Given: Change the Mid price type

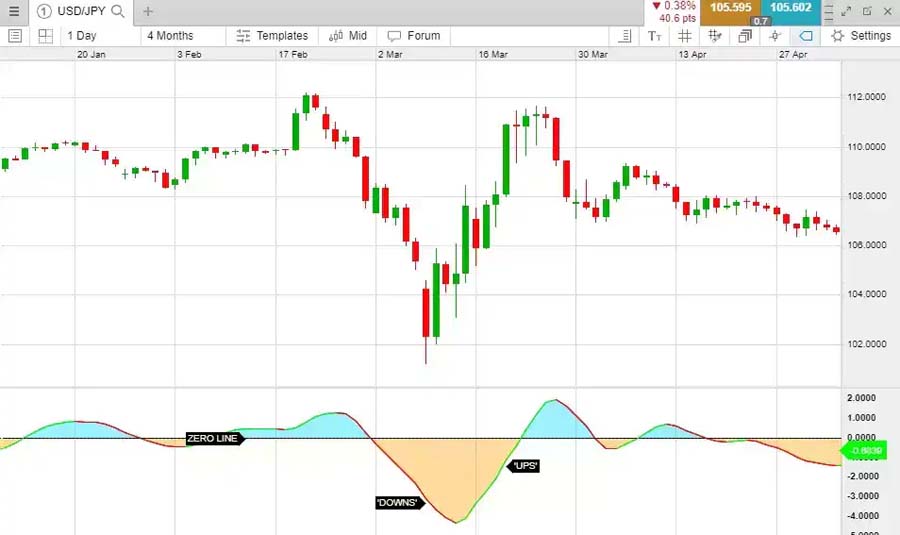Looking at the screenshot, I should pyautogui.click(x=348, y=36).
